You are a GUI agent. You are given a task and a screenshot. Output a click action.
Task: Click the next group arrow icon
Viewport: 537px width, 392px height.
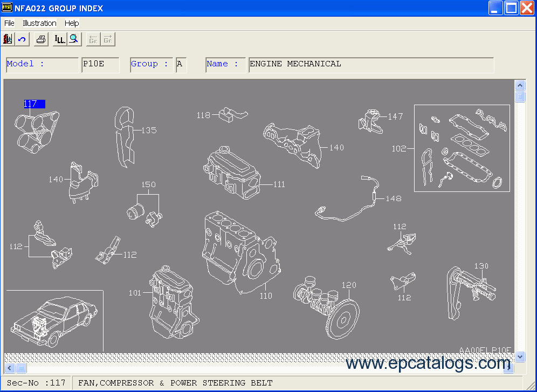tap(108, 39)
